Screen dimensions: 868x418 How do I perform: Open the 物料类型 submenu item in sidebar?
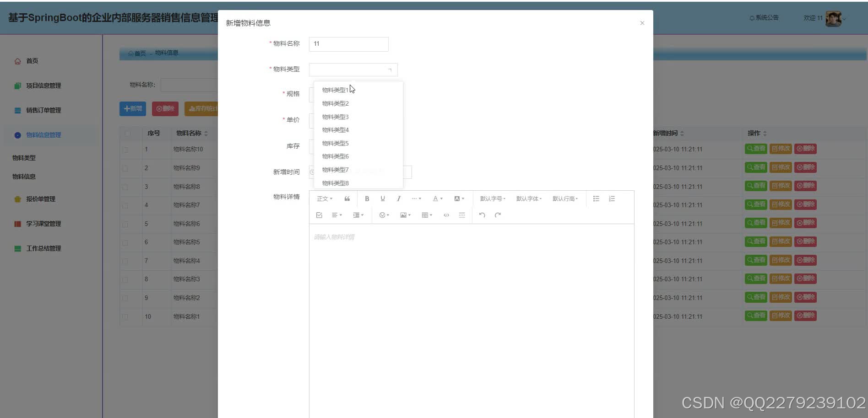24,158
